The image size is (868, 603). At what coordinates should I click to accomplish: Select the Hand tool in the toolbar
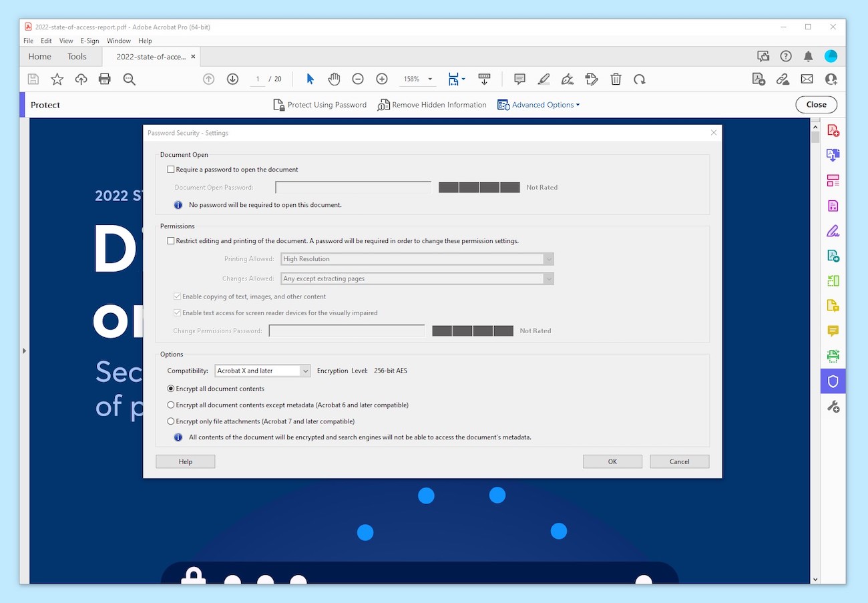click(334, 78)
